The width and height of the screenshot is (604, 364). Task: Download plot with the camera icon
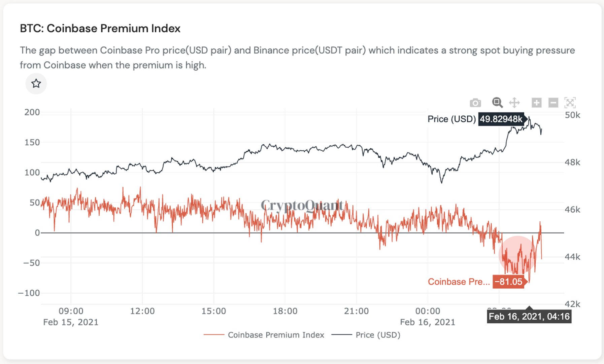[475, 103]
